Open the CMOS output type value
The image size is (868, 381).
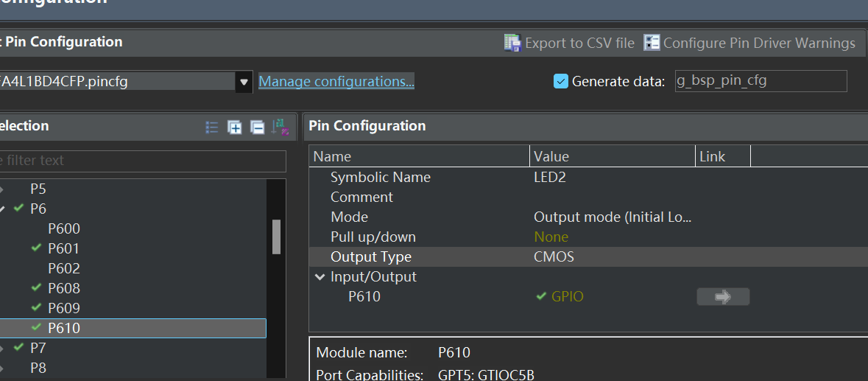(554, 257)
